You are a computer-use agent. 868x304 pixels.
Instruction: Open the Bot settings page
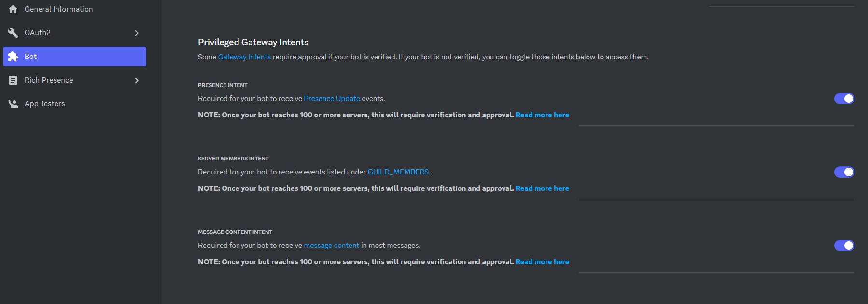[30, 56]
